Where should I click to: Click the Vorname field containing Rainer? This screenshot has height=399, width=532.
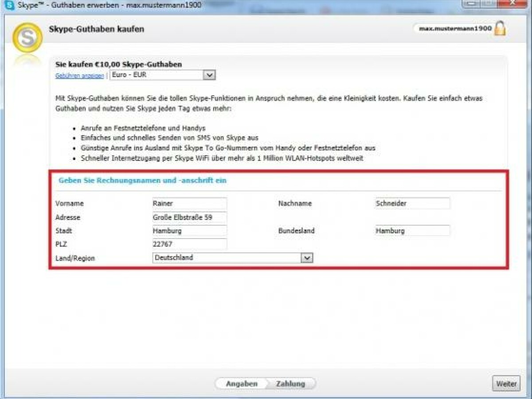click(x=189, y=203)
